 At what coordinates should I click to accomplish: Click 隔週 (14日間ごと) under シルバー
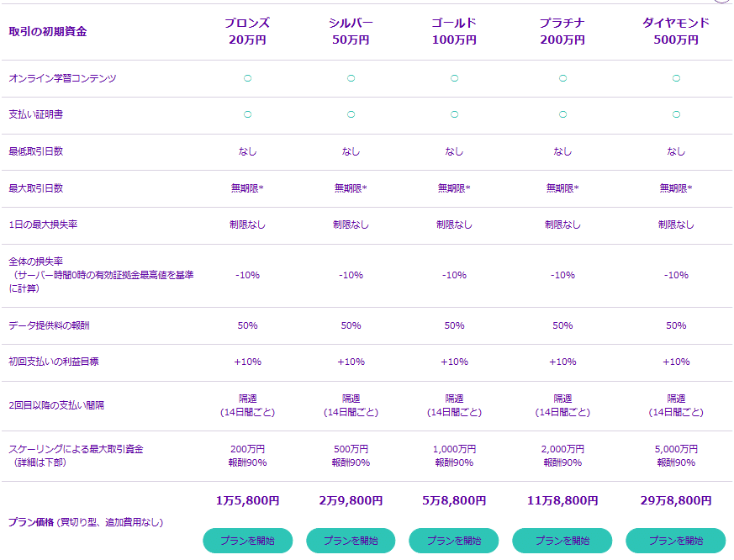pos(351,405)
